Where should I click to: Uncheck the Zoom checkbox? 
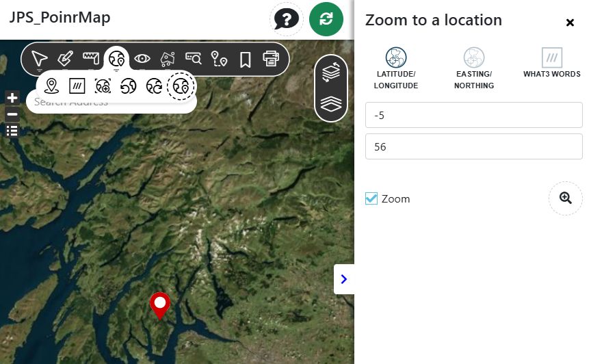371,198
